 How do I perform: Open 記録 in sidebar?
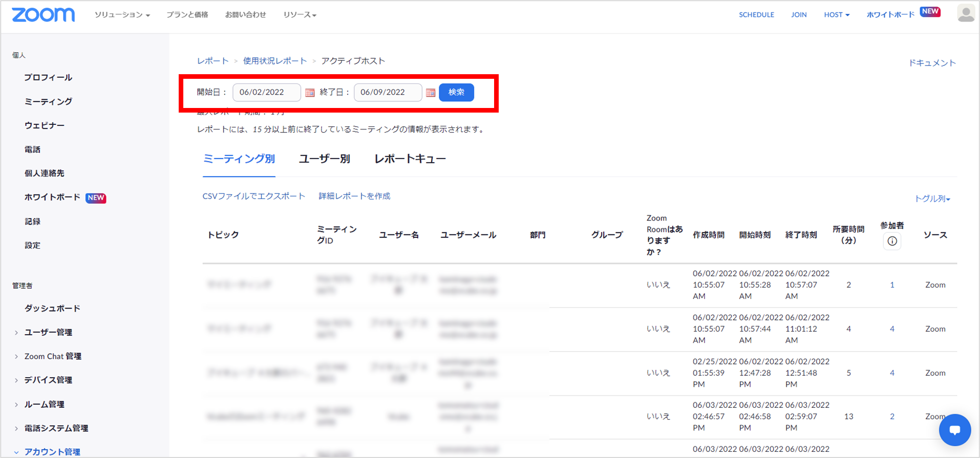[32, 221]
